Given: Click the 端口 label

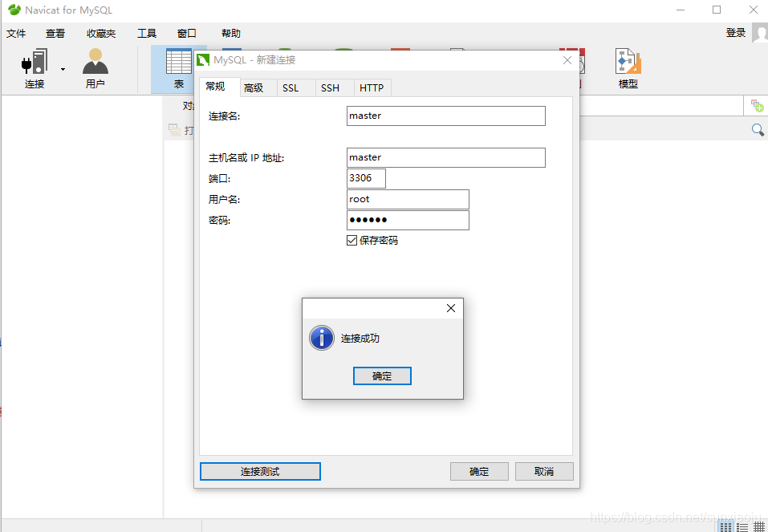Looking at the screenshot, I should (x=219, y=179).
